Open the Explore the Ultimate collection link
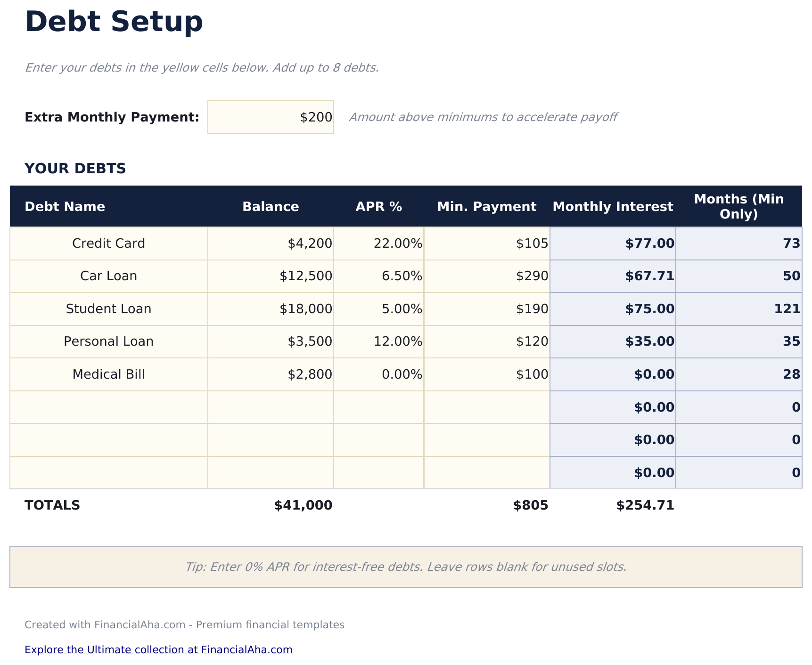The width and height of the screenshot is (812, 665). pyautogui.click(x=159, y=649)
